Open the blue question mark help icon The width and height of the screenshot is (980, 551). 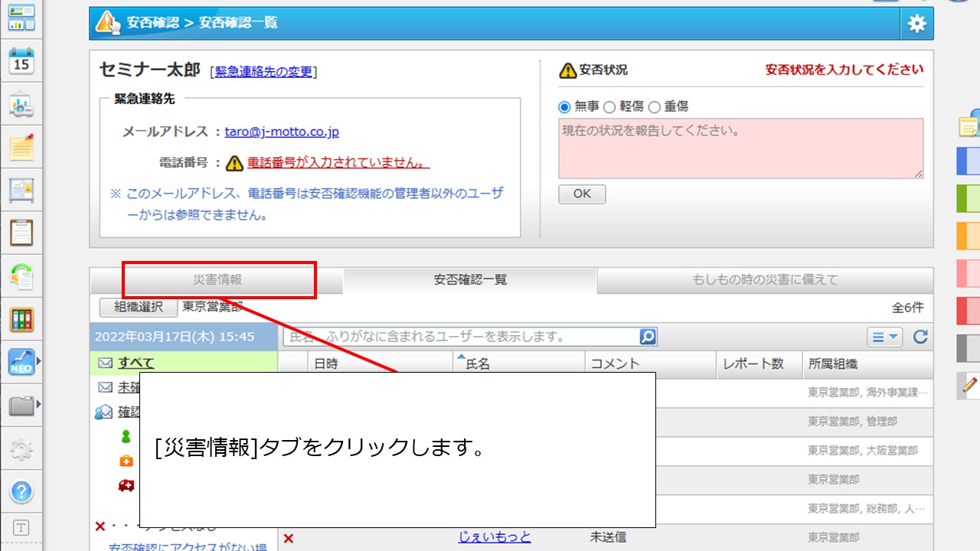tap(21, 492)
